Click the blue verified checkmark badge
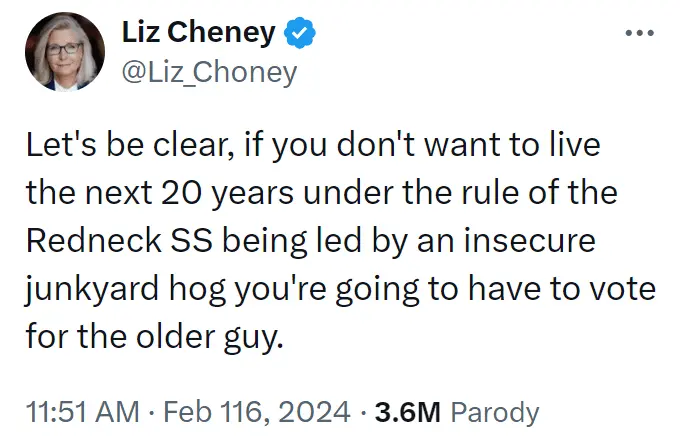 click(x=300, y=34)
